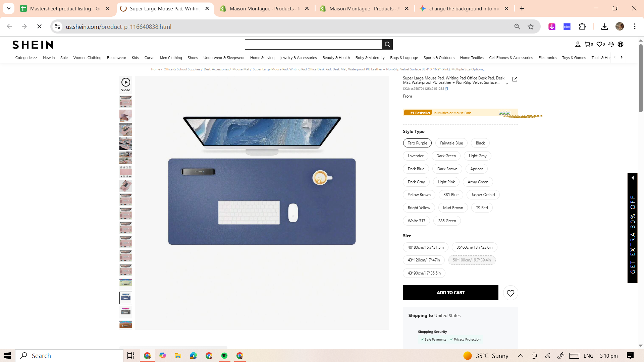Go to Home breadcrumb link
This screenshot has height=362, width=644.
[x=155, y=69]
